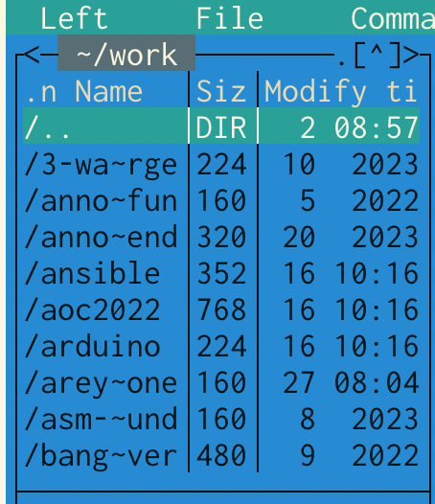Sort by Modify time column header

click(340, 92)
